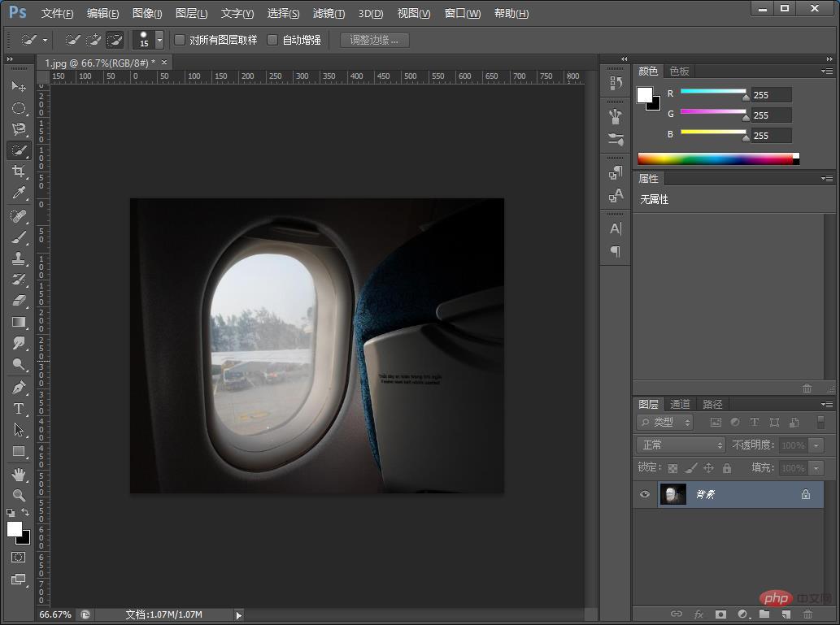Select the Move tool
The height and width of the screenshot is (625, 840).
[19, 86]
